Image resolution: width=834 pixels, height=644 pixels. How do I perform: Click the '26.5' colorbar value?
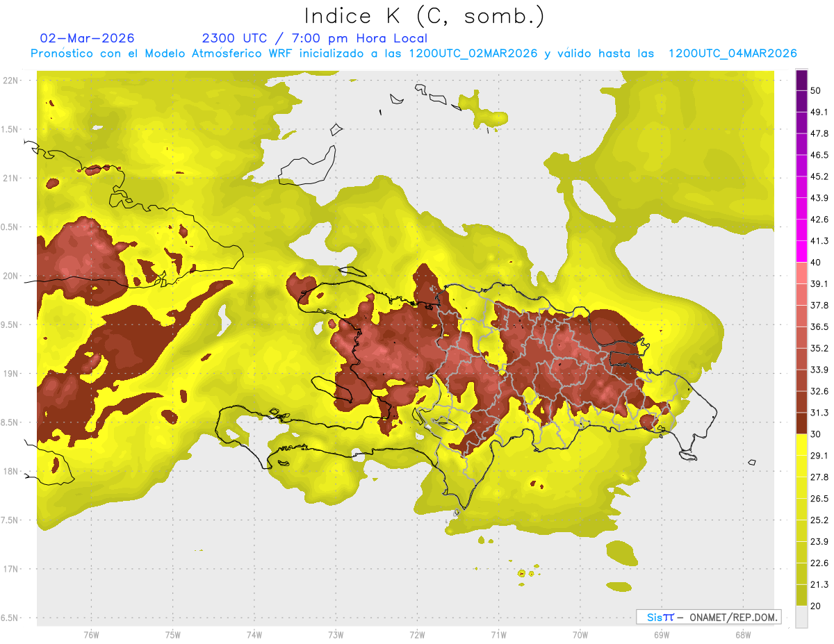point(819,499)
